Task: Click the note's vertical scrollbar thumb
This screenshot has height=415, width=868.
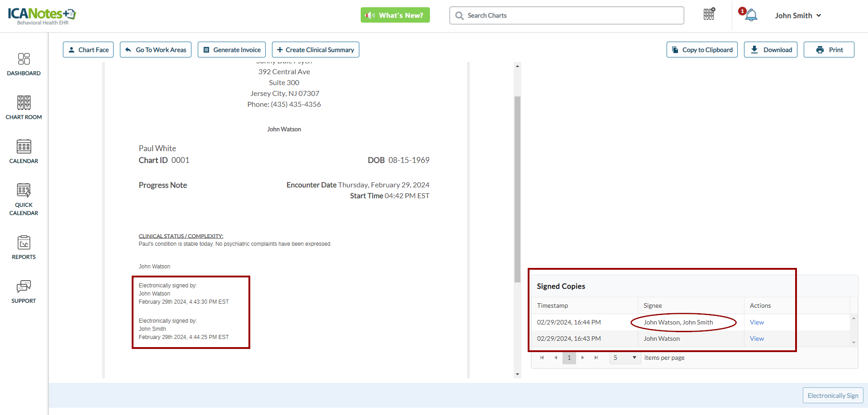Action: pyautogui.click(x=517, y=189)
